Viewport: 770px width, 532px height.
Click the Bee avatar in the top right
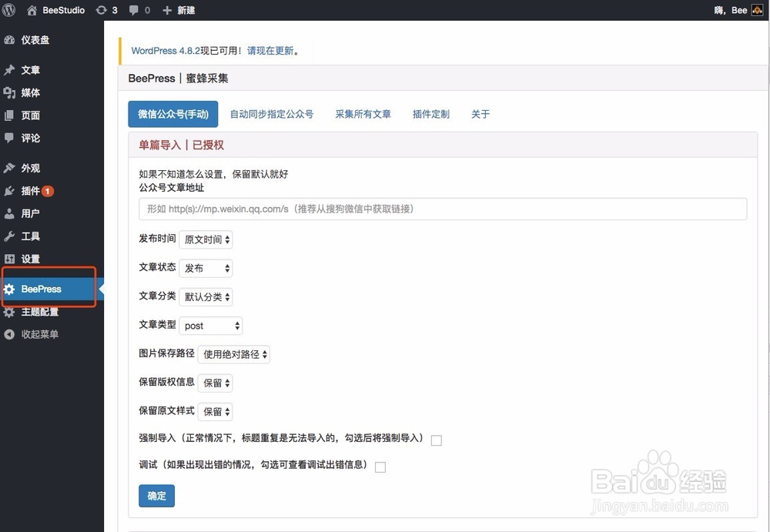(756, 10)
